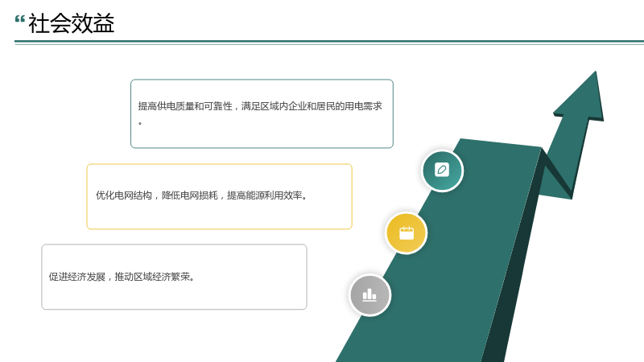The width and height of the screenshot is (644, 362).
Task: Click the horizontal green line under title
Action: 329,42
